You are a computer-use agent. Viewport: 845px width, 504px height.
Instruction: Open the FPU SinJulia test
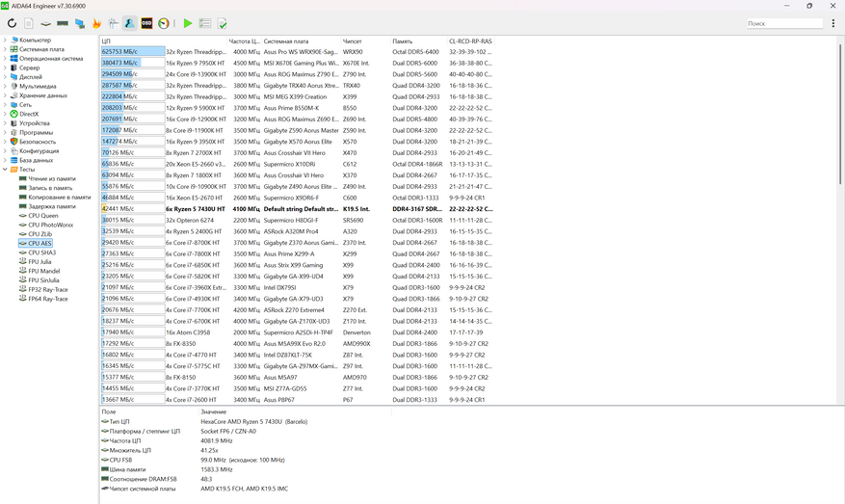[43, 280]
